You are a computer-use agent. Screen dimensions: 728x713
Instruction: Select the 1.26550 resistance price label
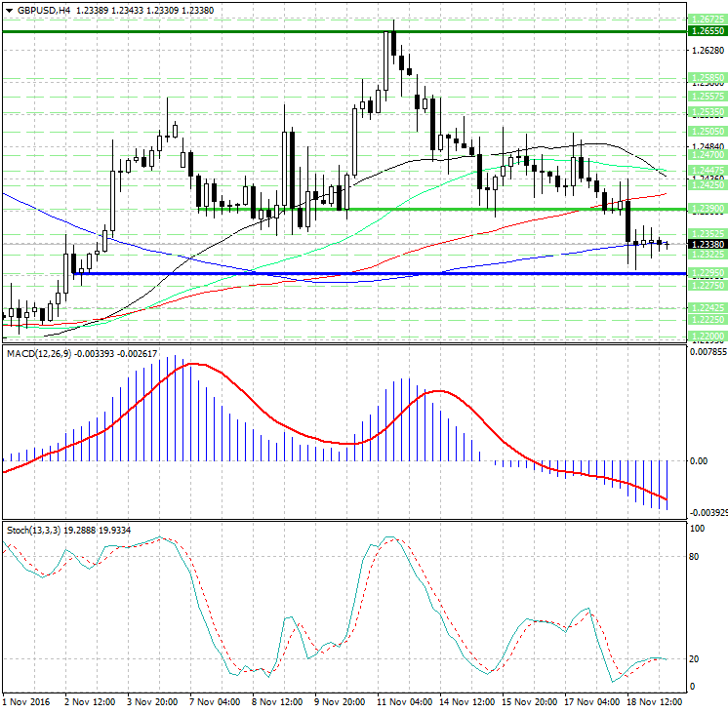tap(706, 31)
